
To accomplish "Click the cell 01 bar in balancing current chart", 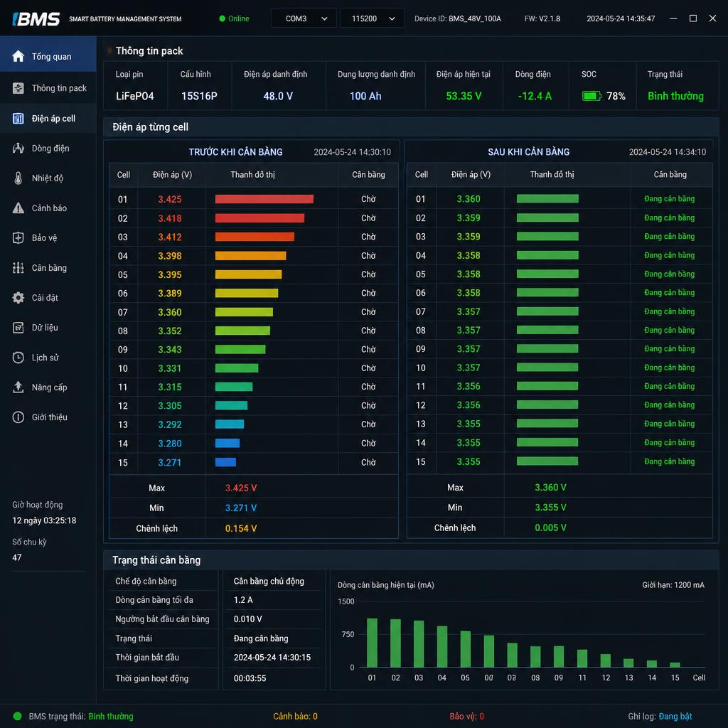I will point(372,643).
